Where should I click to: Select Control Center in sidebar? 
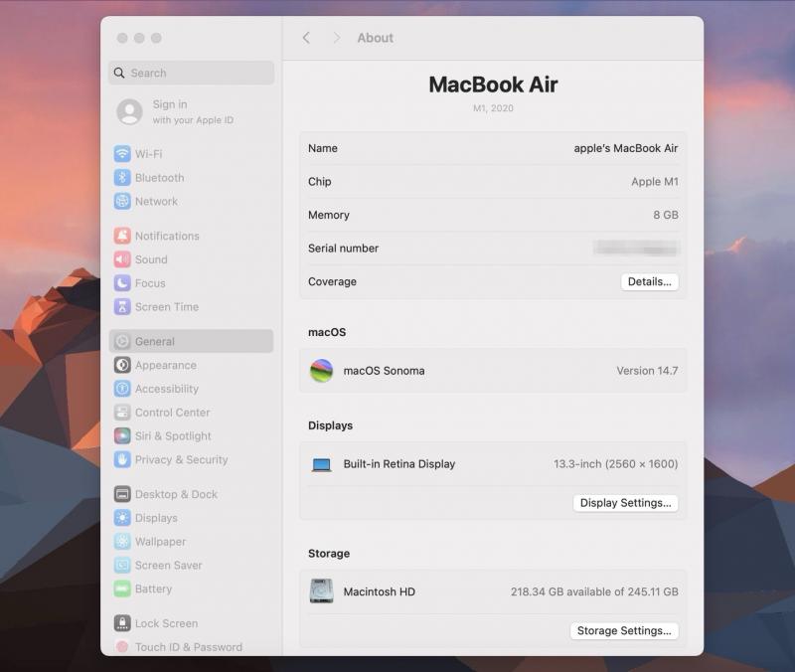[x=192, y=413]
